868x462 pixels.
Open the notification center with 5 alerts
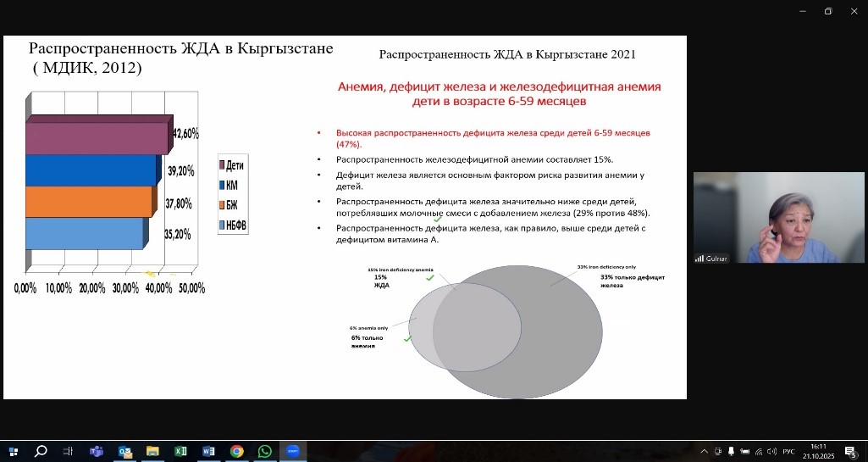click(851, 452)
